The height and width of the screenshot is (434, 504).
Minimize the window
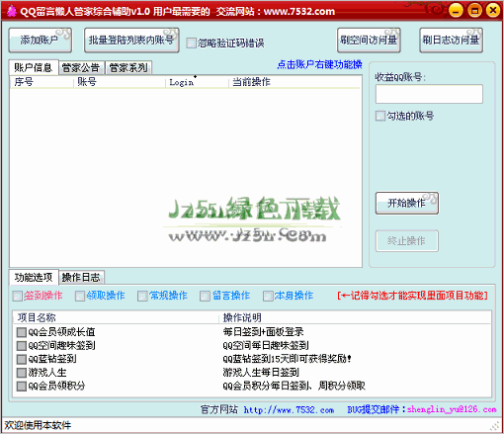point(456,10)
